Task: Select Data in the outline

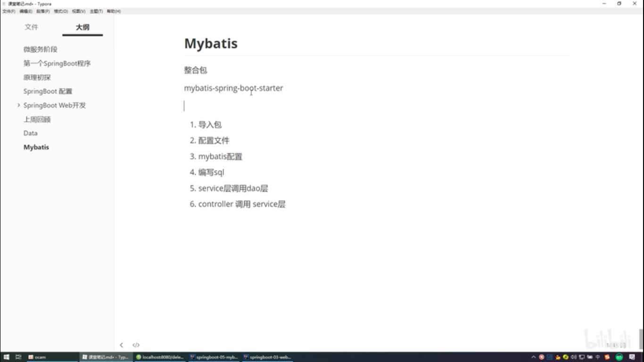Action: point(31,133)
